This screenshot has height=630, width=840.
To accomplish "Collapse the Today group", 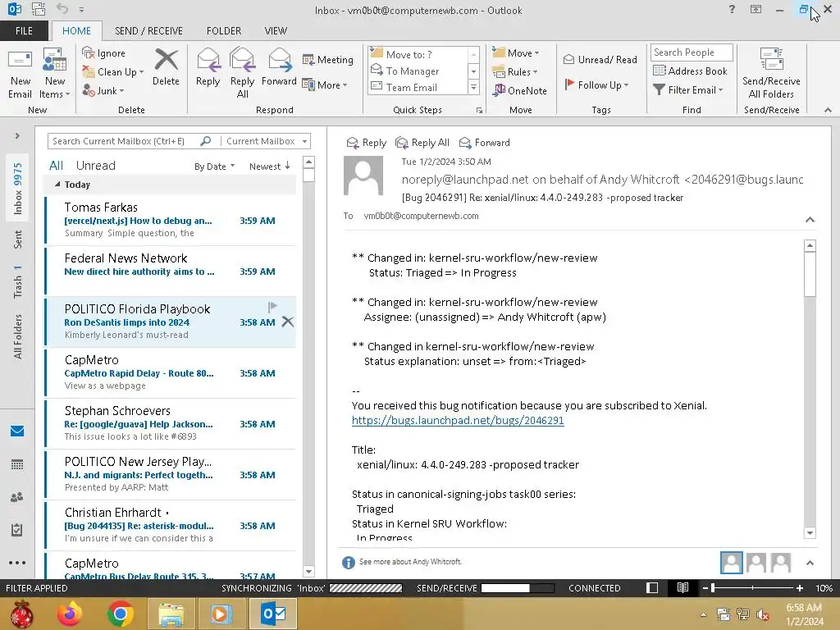I will click(x=57, y=185).
